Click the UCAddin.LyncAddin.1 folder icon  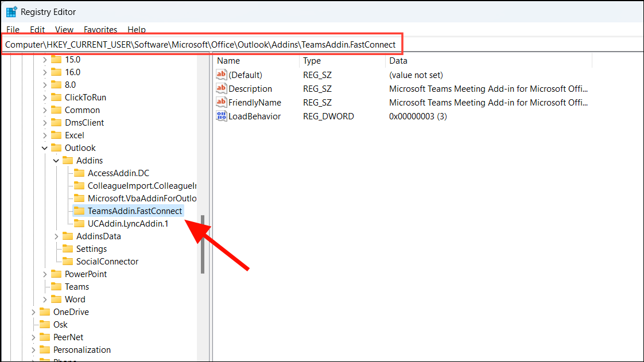(x=79, y=223)
